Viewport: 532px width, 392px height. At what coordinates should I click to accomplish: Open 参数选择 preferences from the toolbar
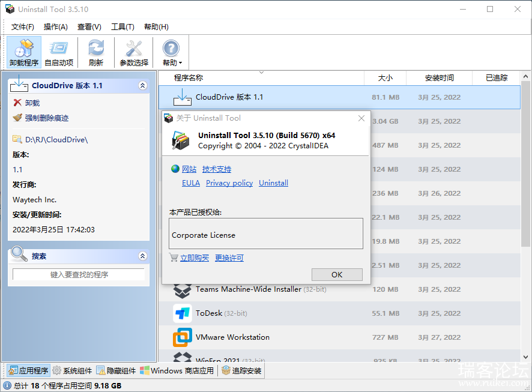[134, 53]
